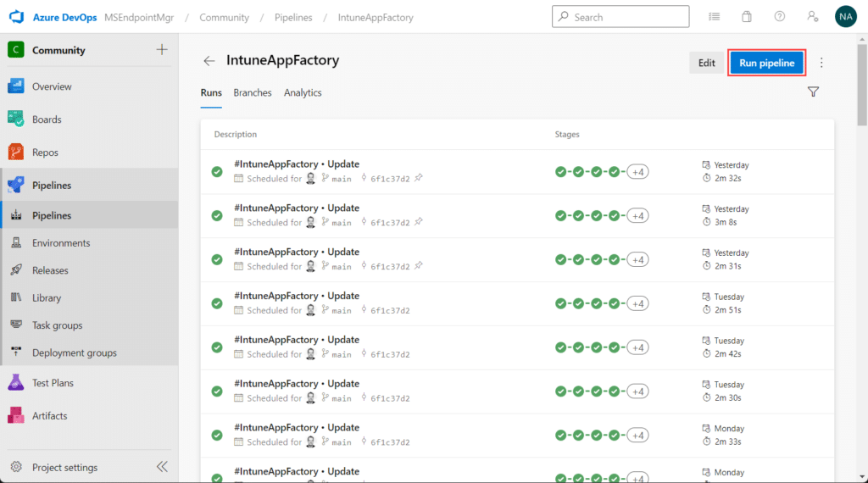This screenshot has height=483, width=868.
Task: Click first stage checkmark of 2m 32s run
Action: click(561, 171)
